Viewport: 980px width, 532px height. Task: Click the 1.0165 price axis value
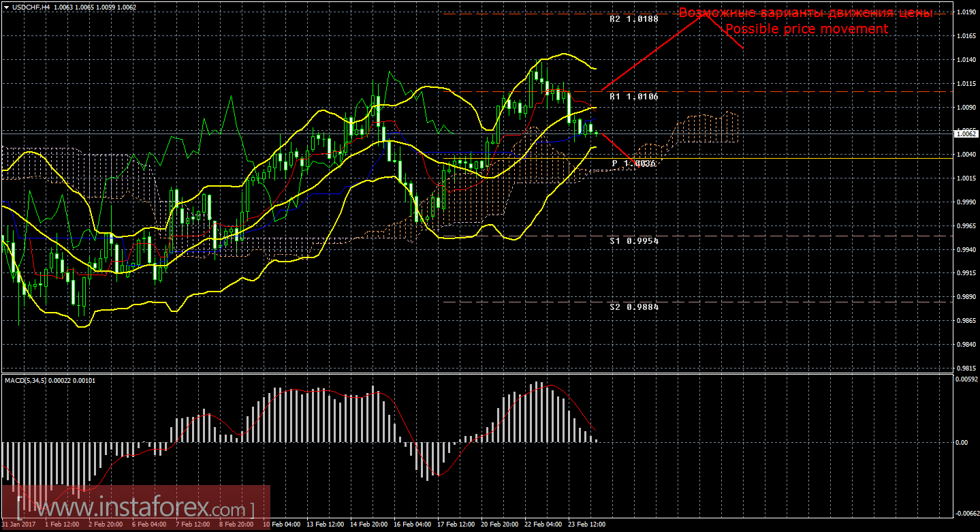click(x=966, y=36)
